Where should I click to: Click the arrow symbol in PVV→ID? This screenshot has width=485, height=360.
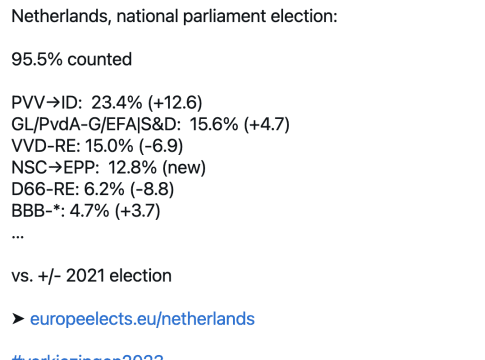[53, 102]
